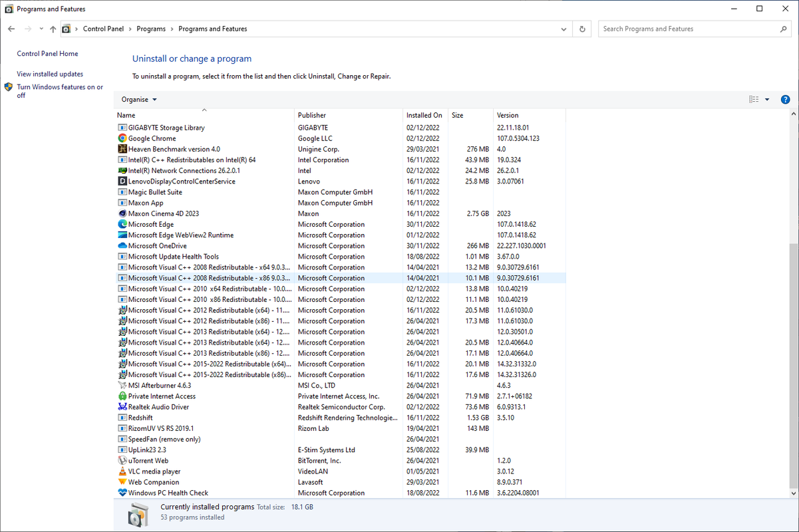Click Programs and Features breadcrumb segment
799x532 pixels.
pyautogui.click(x=213, y=29)
